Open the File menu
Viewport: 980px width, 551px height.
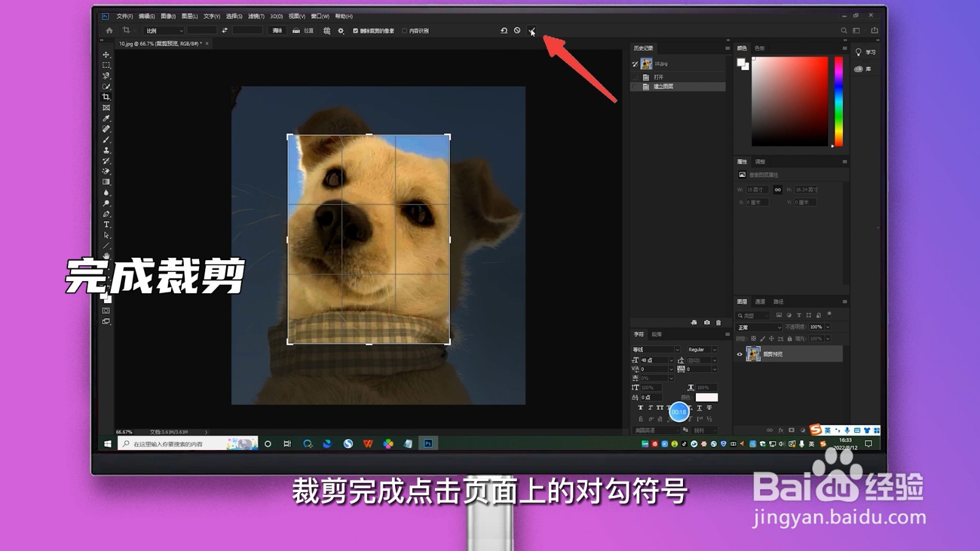[124, 17]
